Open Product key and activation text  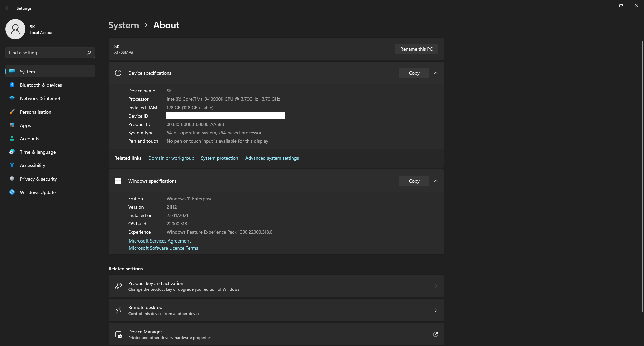click(x=156, y=283)
